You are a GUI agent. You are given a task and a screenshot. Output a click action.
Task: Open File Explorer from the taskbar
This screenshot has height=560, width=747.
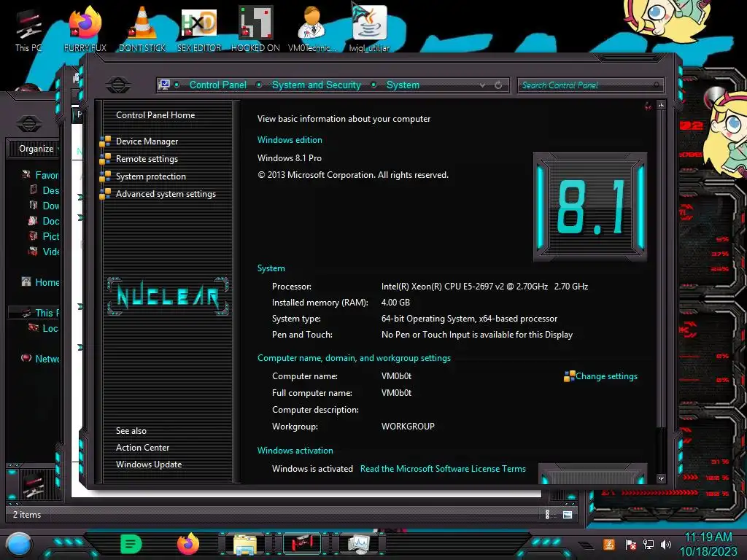coord(245,545)
